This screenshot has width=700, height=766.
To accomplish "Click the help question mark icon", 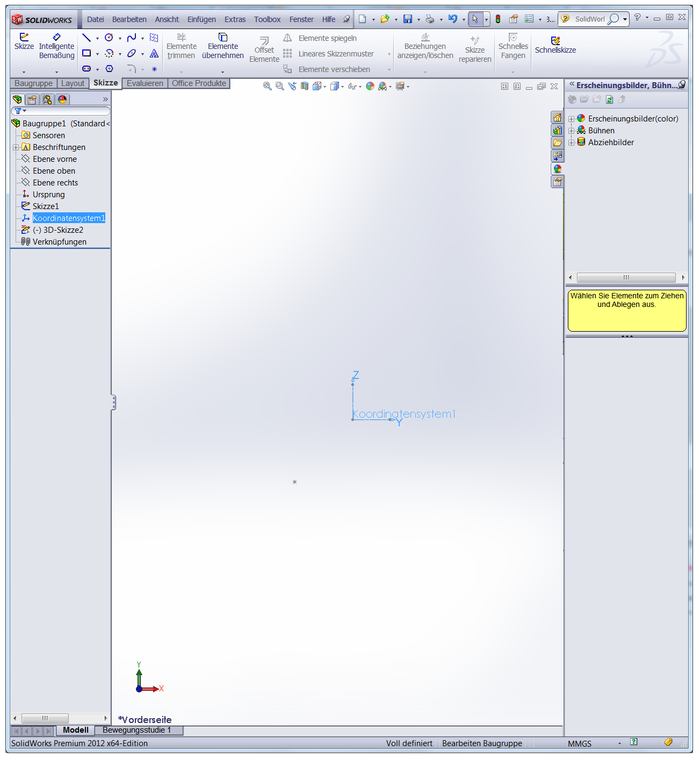I will click(x=638, y=17).
